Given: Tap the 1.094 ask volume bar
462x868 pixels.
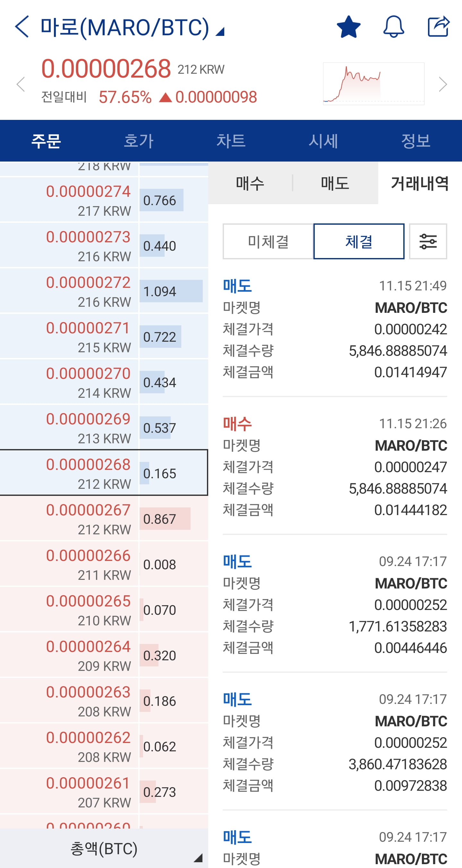Looking at the screenshot, I should [171, 291].
